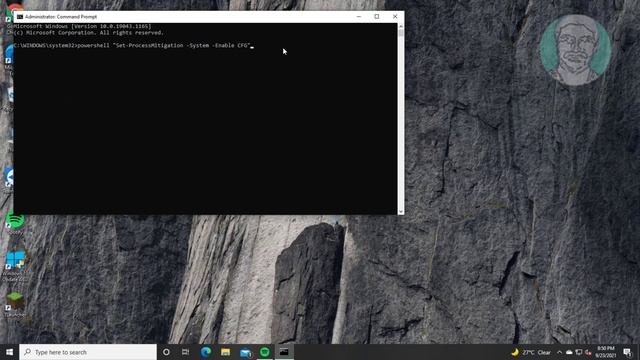Click the scroll up arrow in Command Prompt

401,26
